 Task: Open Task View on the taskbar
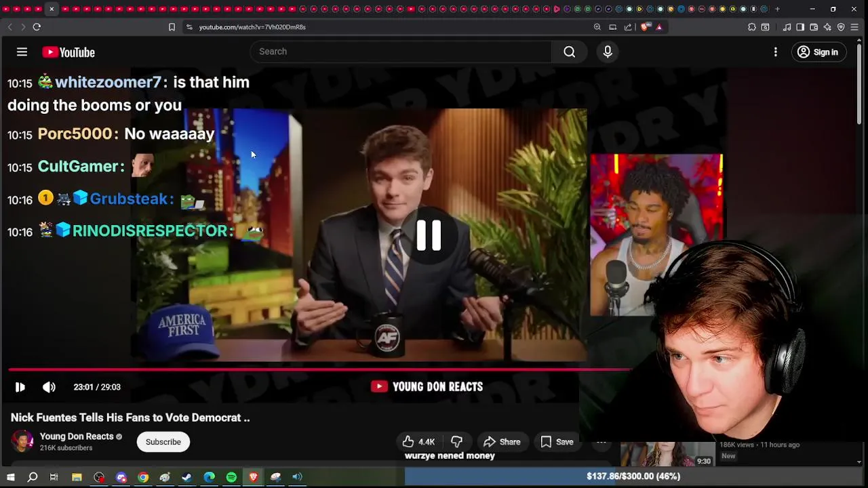tap(54, 477)
